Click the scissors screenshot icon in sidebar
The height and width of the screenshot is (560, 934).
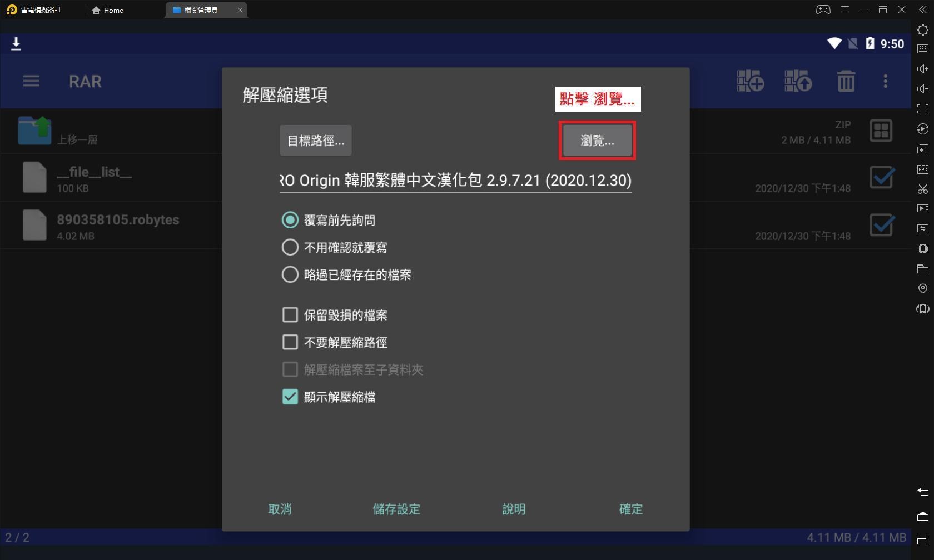coord(922,189)
